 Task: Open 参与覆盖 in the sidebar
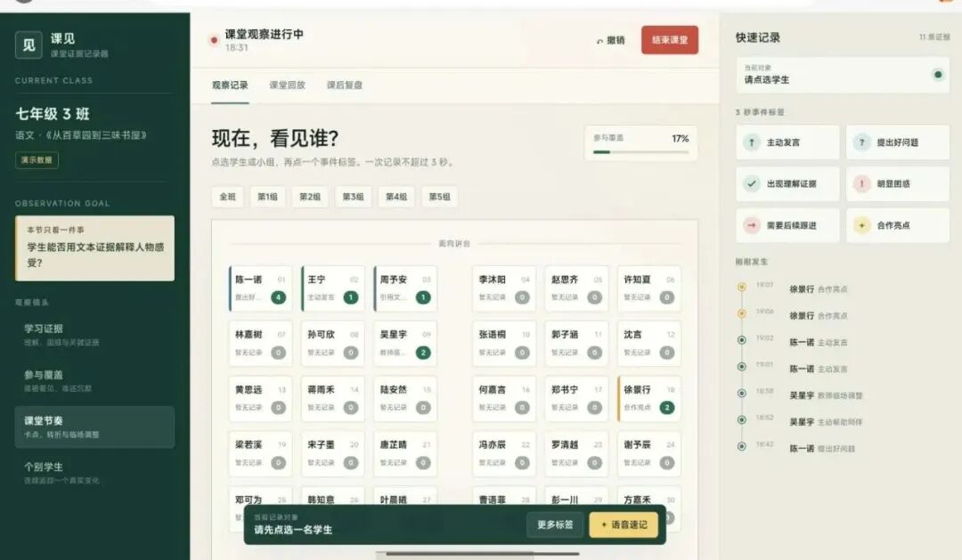[94, 381]
